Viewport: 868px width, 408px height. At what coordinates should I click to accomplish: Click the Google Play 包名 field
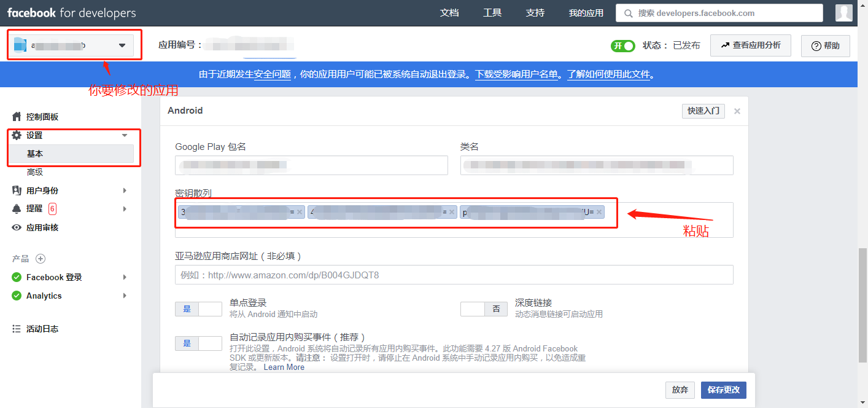[311, 165]
